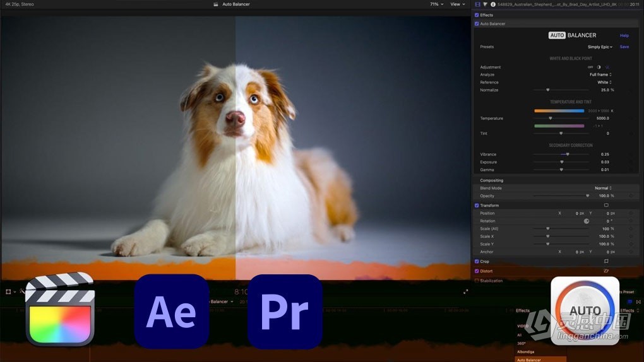Select the half-circle Adjustment mode icon
Screen dimensions: 644x362
point(599,67)
